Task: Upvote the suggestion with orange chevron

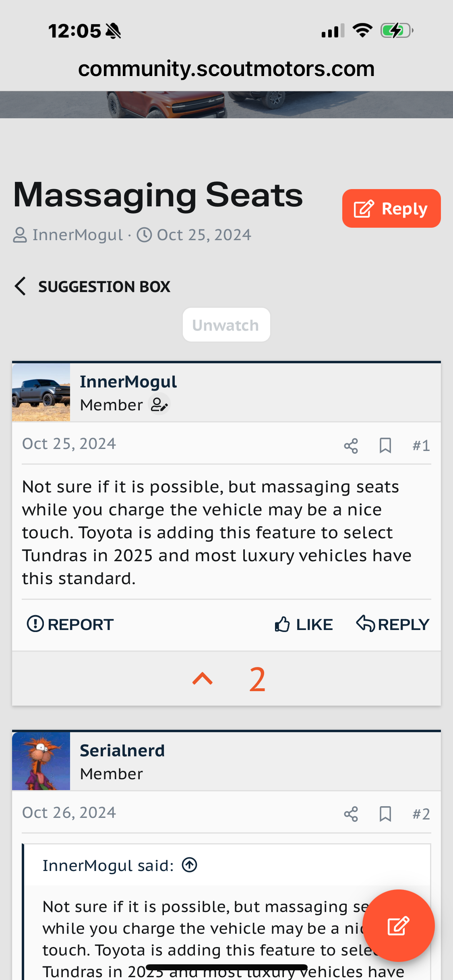Action: pyautogui.click(x=203, y=679)
